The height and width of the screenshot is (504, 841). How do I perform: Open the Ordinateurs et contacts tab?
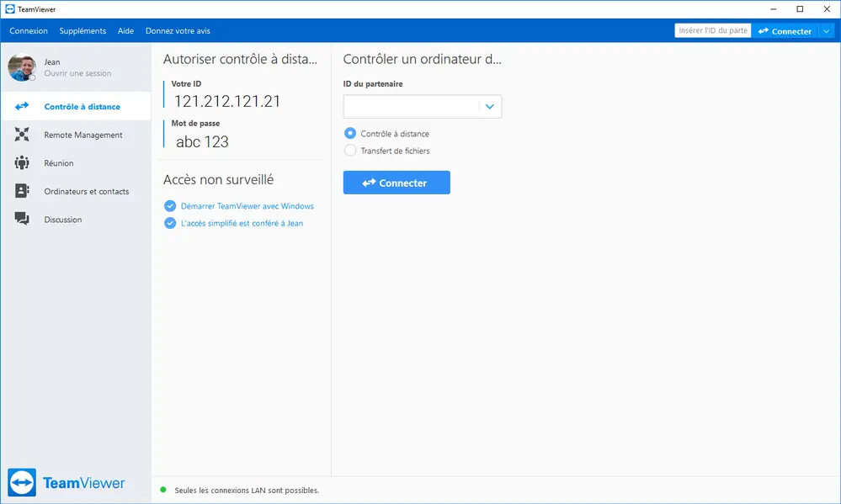click(x=76, y=191)
